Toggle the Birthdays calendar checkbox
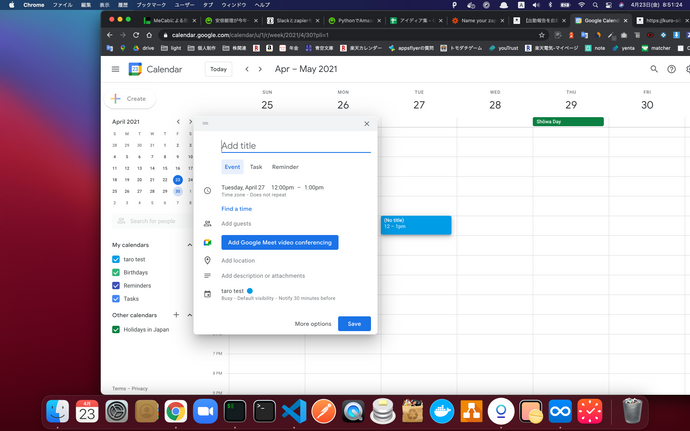Viewport: 690px width, 431px height. pyautogui.click(x=116, y=273)
